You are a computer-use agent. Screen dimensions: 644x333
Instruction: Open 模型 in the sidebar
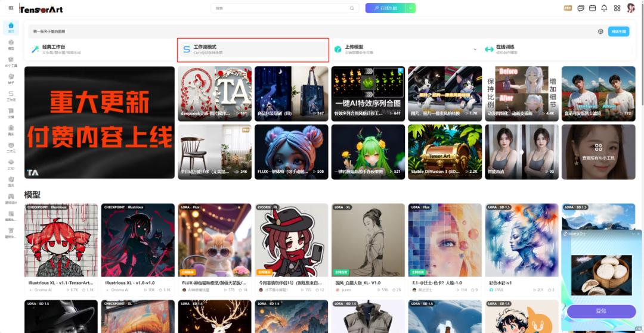(x=11, y=45)
